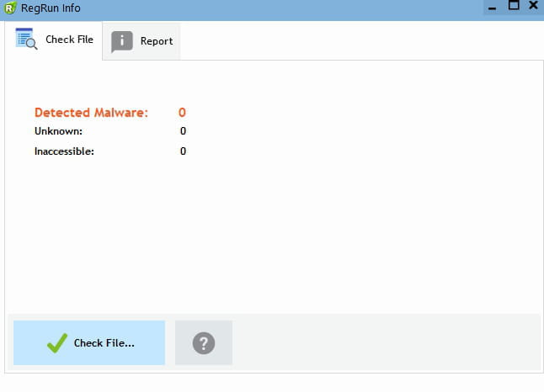Screen dimensions: 544x392
Task: Switch to the Check File tab
Action: (54, 40)
